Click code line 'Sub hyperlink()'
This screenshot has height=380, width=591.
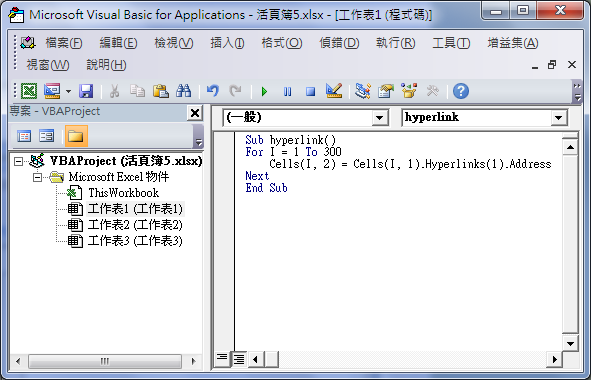(x=291, y=140)
